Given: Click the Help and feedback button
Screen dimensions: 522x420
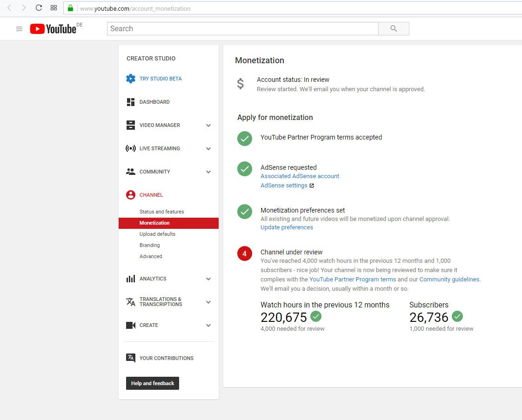Looking at the screenshot, I should [153, 383].
